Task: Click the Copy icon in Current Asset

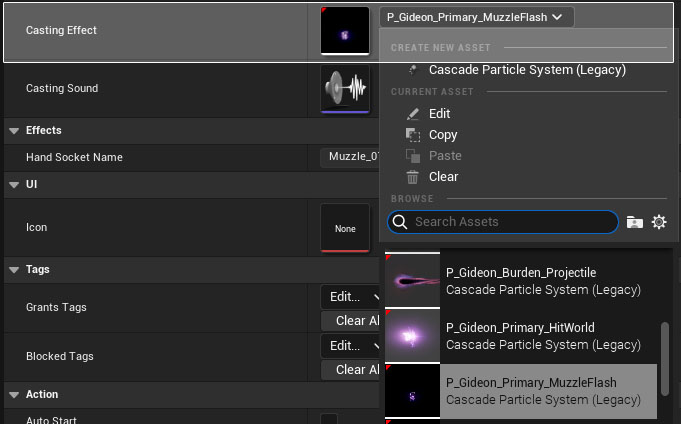Action: (x=413, y=135)
